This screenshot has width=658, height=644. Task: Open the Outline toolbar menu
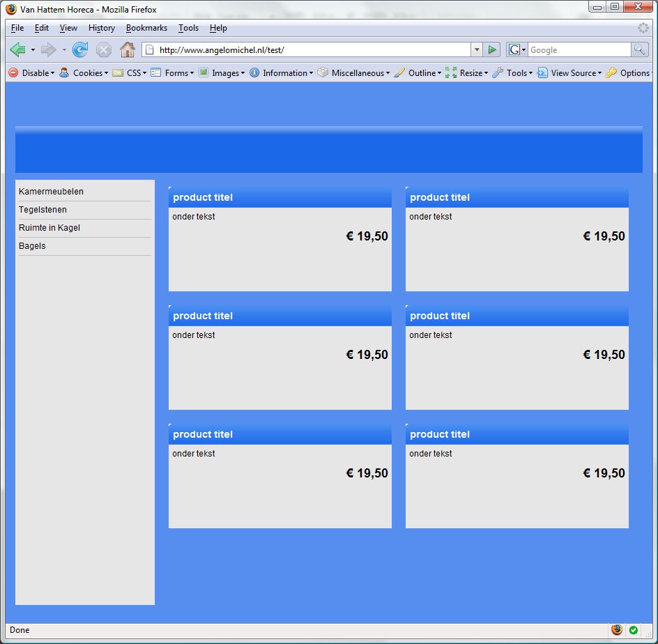(418, 73)
